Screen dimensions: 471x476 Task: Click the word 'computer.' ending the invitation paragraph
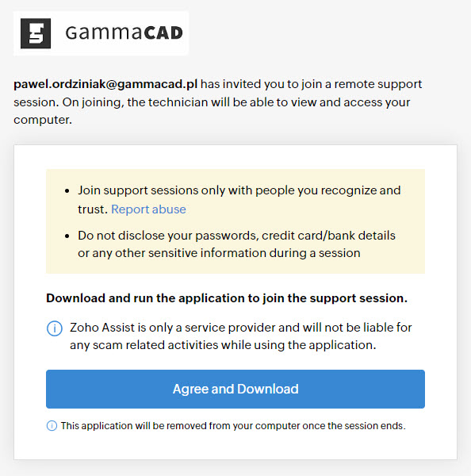click(43, 120)
